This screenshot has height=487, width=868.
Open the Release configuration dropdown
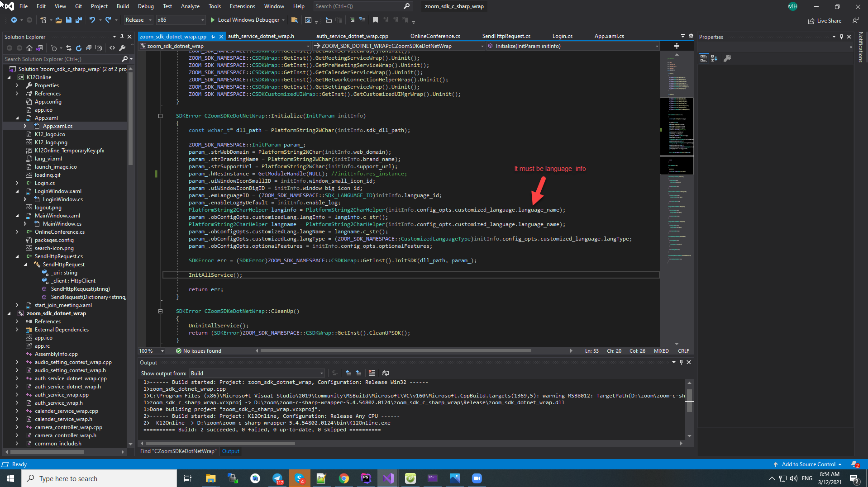(138, 20)
